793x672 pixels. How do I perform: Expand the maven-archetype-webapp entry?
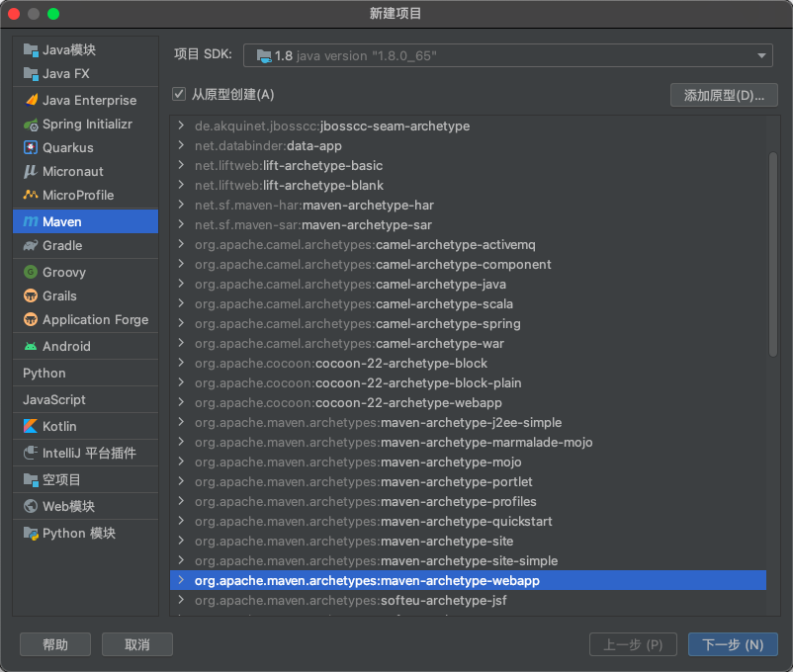tap(180, 580)
